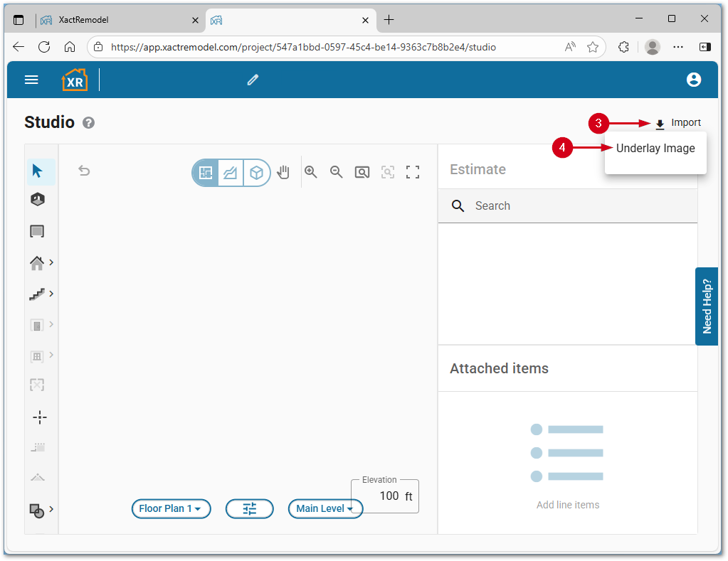The width and height of the screenshot is (728, 561).
Task: Switch to the XactRemodel browser tab
Action: (x=117, y=20)
